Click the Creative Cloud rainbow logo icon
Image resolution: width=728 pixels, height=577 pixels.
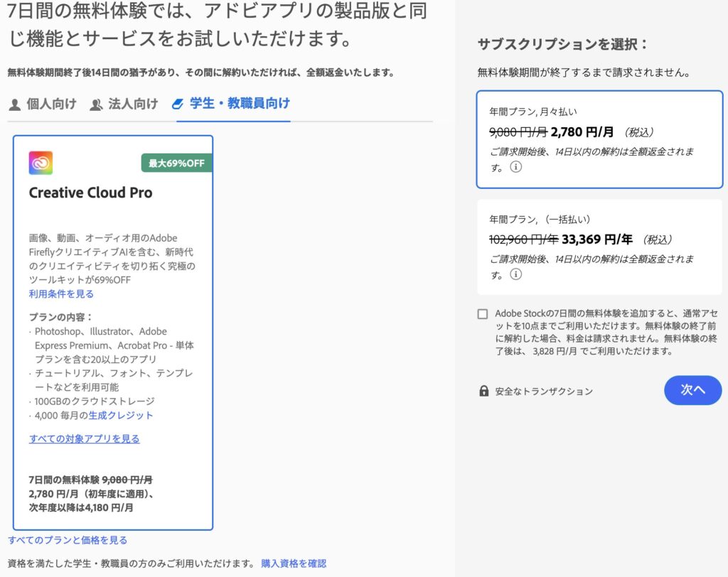pyautogui.click(x=41, y=163)
